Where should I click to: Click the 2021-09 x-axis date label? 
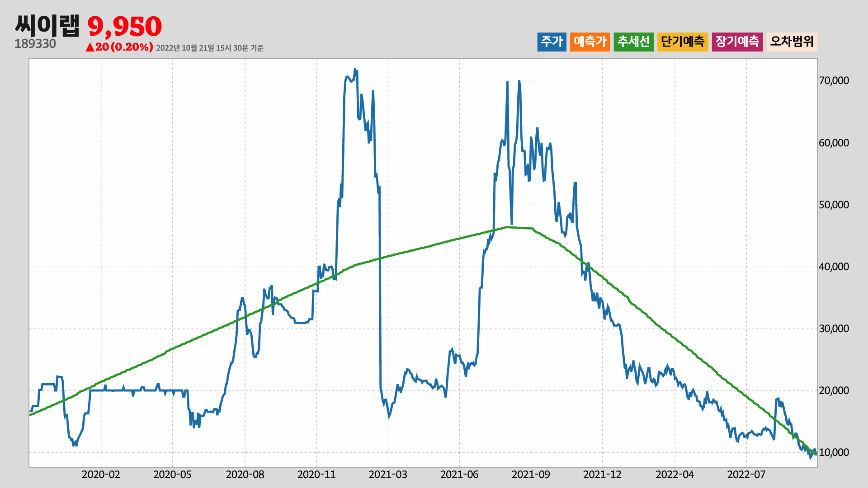pyautogui.click(x=531, y=475)
